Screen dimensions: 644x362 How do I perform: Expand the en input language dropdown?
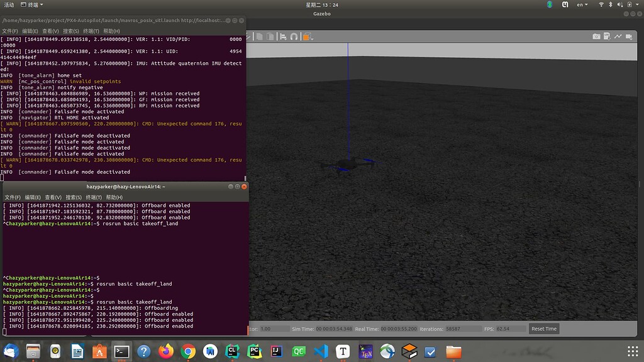[583, 4]
